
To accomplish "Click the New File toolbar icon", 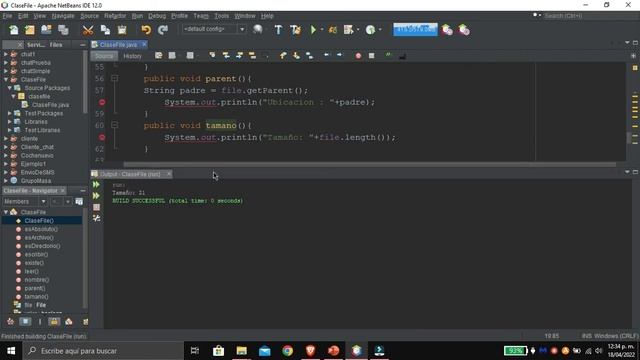I will coord(13,30).
